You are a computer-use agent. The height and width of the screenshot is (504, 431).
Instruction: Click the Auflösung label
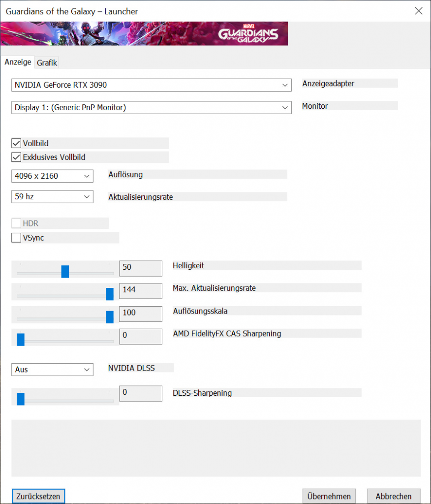coord(125,175)
